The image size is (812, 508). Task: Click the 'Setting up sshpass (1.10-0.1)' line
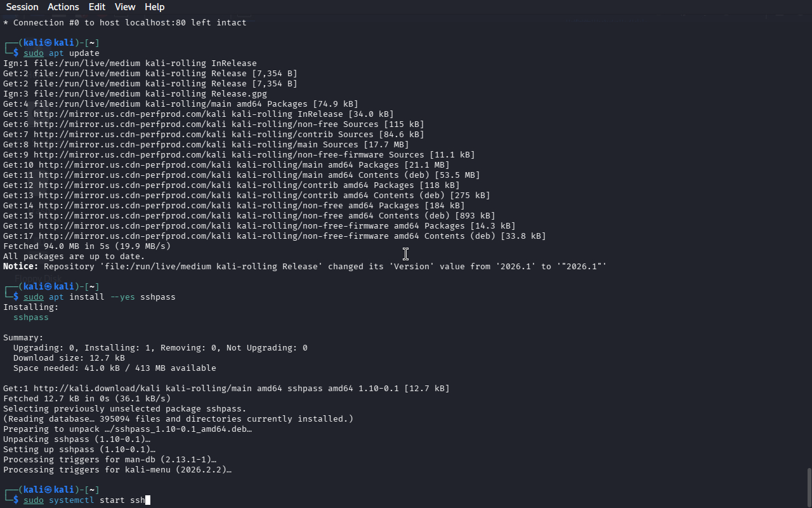[x=79, y=450]
